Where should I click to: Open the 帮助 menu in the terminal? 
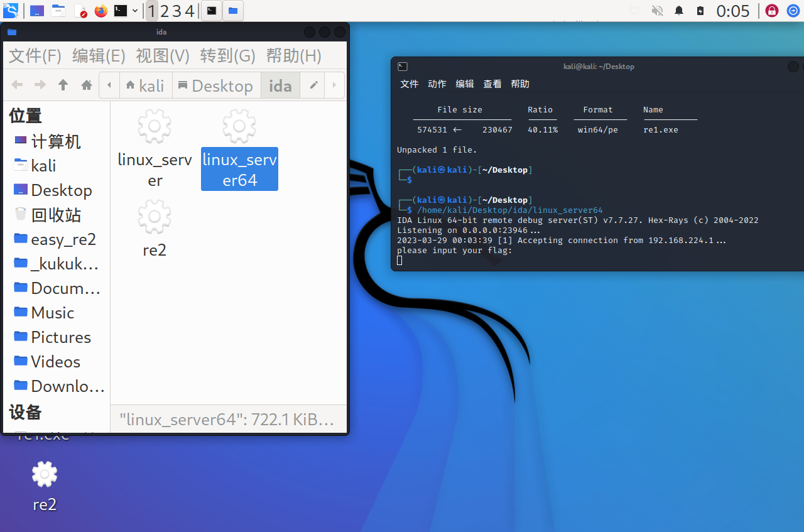(x=520, y=84)
